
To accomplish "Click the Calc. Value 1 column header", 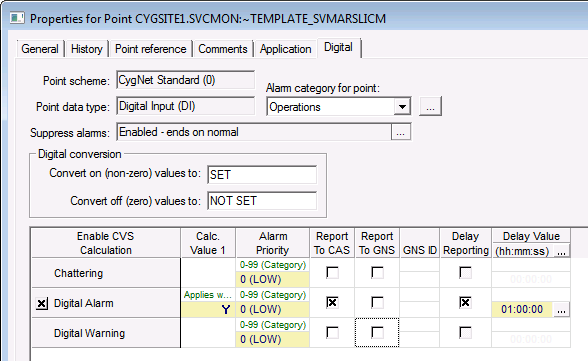I will tap(208, 243).
